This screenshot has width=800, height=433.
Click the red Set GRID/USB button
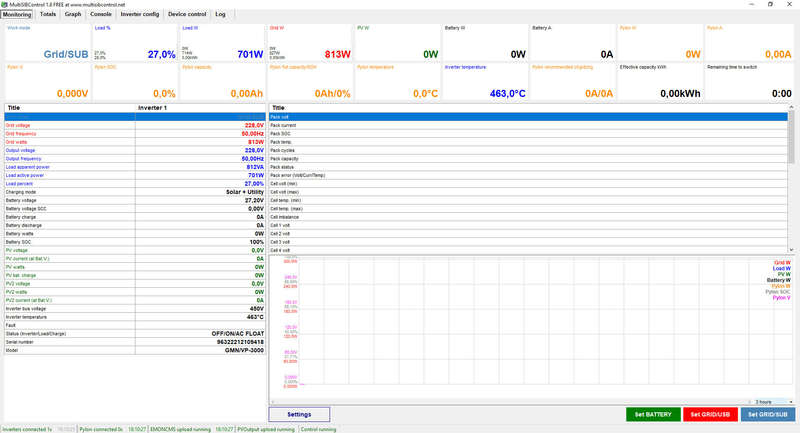710,415
